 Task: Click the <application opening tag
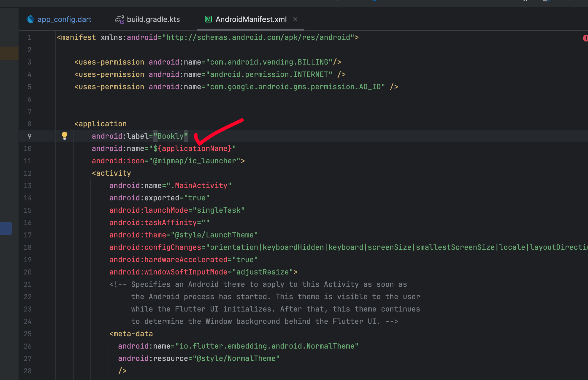pos(101,124)
